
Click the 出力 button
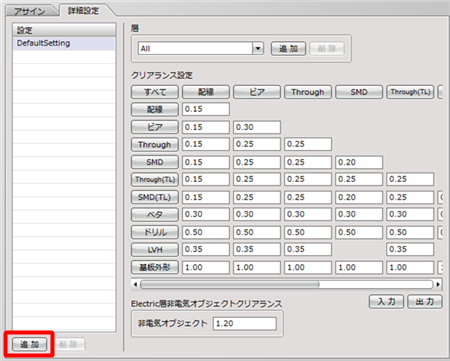coord(425,302)
